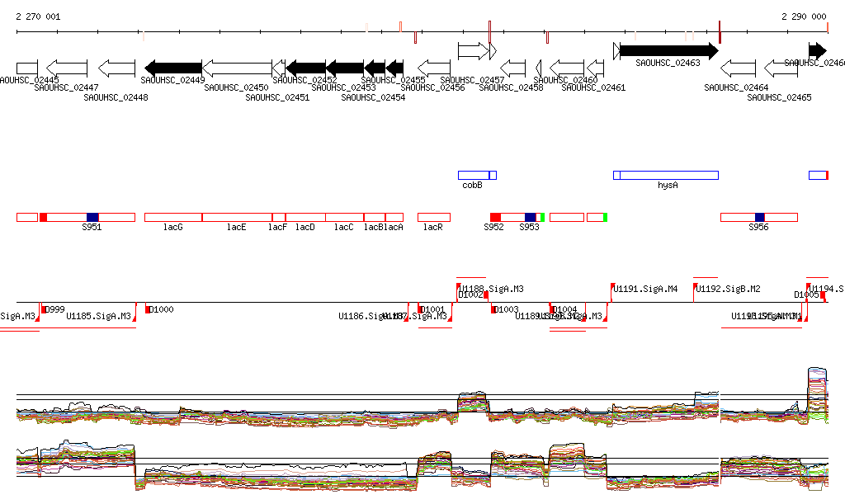The image size is (845, 504).
Task: Select the SAOUHSC_02465 white gene arrow
Action: coord(781,68)
